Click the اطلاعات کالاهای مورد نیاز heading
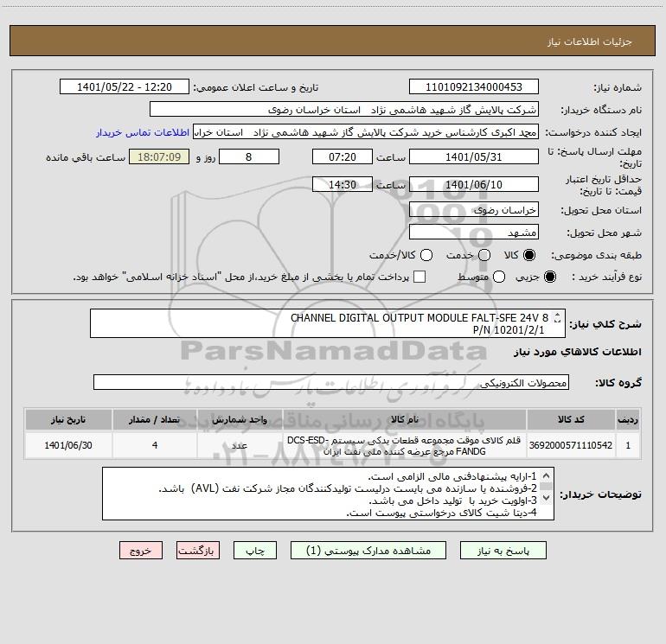The image size is (666, 644). pyautogui.click(x=578, y=352)
